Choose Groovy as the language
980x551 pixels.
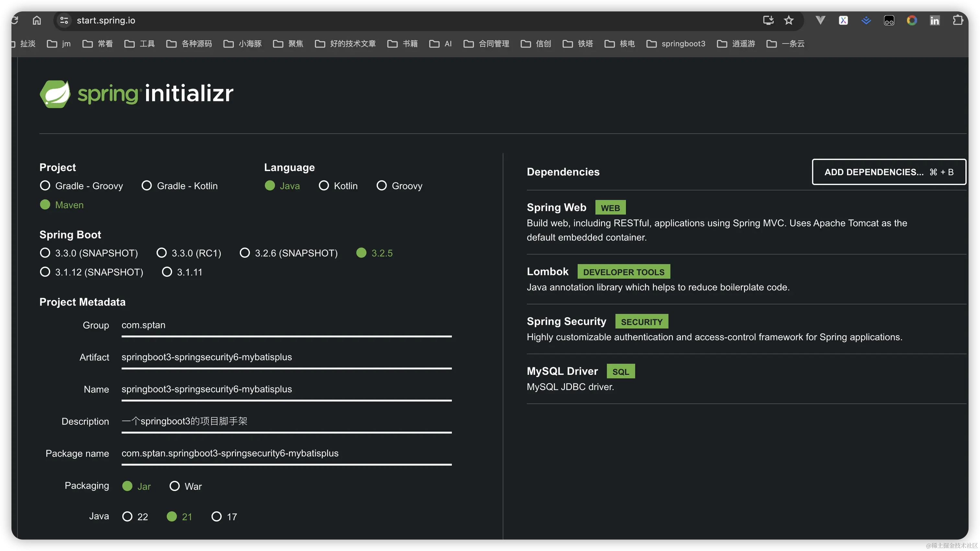(x=400, y=186)
